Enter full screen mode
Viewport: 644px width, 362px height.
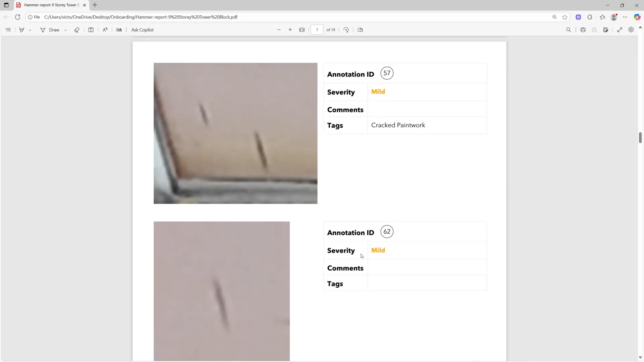pos(620,30)
